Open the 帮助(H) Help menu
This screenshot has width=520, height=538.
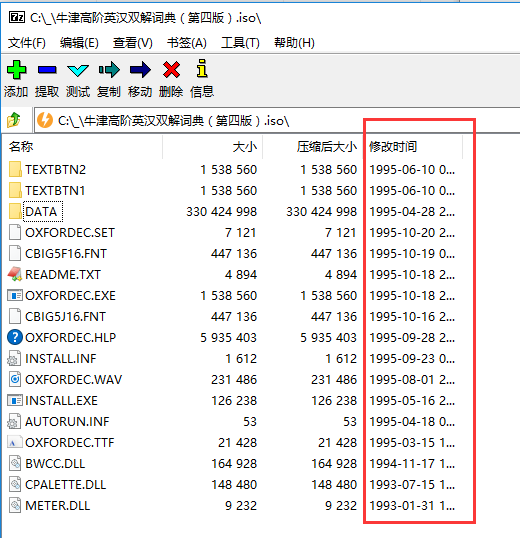tap(294, 43)
